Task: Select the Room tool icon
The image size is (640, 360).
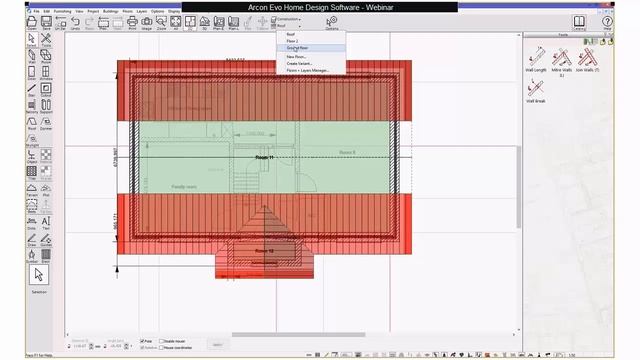Action: (46, 56)
